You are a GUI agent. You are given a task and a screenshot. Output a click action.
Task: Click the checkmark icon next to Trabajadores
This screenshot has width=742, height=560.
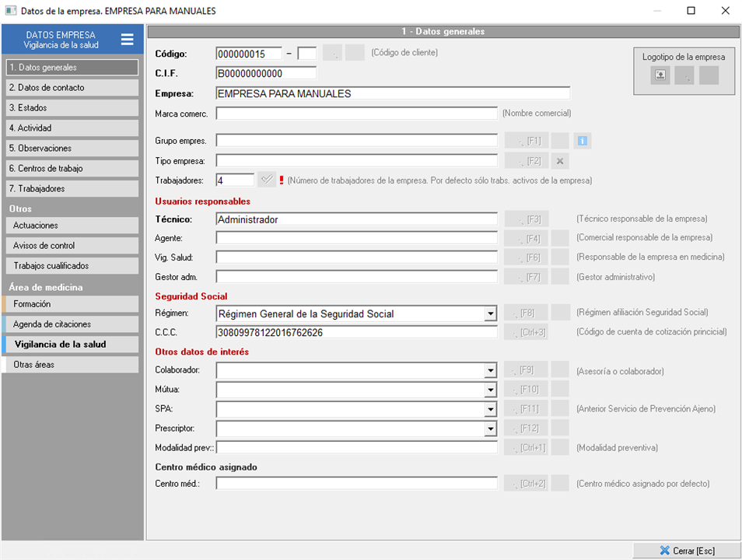click(266, 180)
